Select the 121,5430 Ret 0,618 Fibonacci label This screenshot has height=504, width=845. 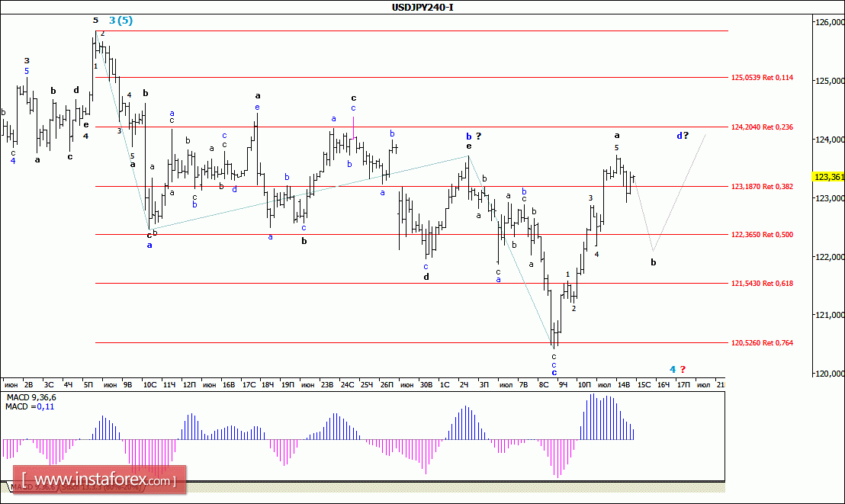762,283
